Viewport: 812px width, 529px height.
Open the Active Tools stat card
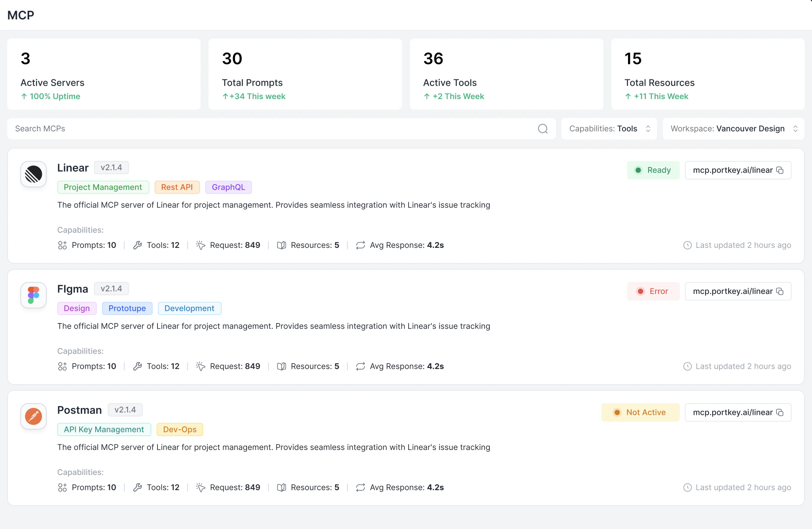(506, 74)
